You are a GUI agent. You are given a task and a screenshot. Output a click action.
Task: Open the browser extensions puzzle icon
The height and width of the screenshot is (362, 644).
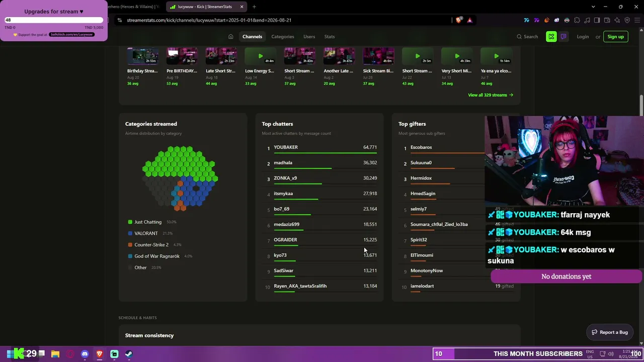click(x=577, y=20)
